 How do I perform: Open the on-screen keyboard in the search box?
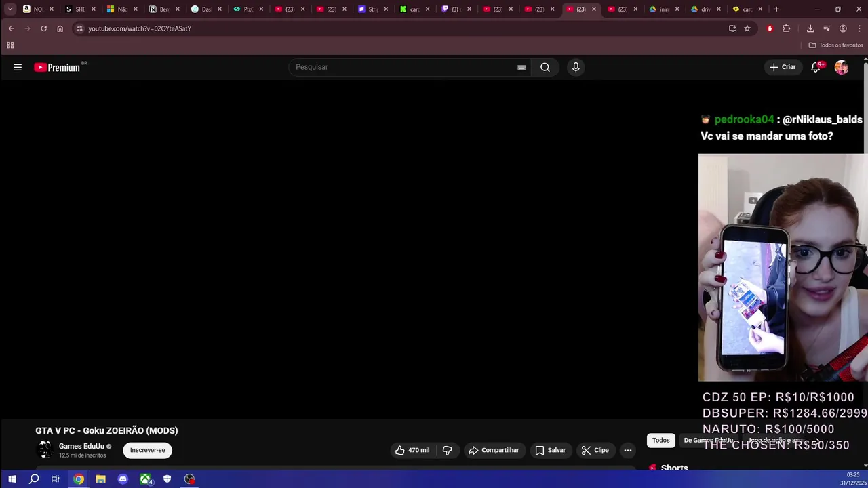521,67
